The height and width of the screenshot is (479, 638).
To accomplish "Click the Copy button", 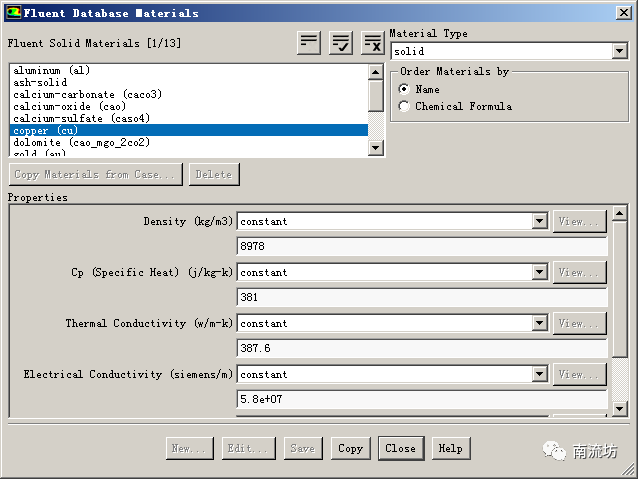I will tap(351, 448).
